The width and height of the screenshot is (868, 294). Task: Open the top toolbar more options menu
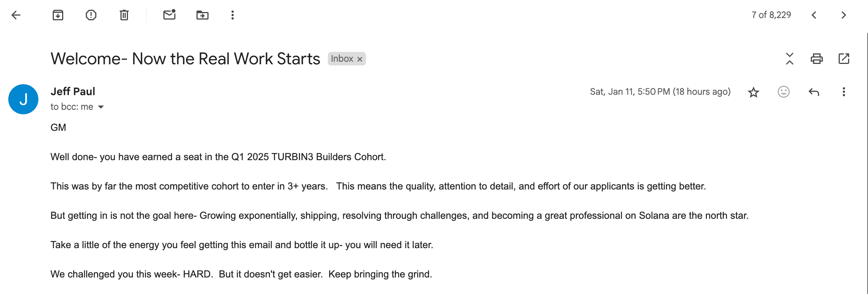point(233,15)
